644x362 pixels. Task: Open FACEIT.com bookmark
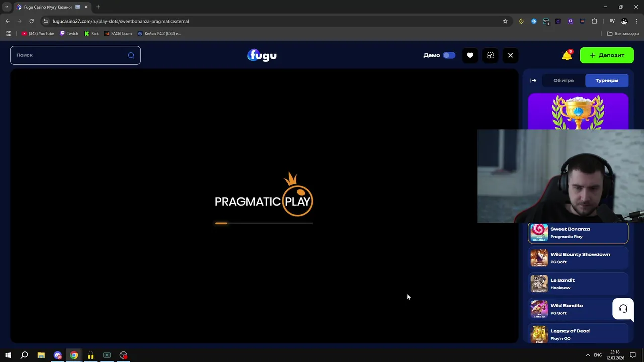click(118, 33)
